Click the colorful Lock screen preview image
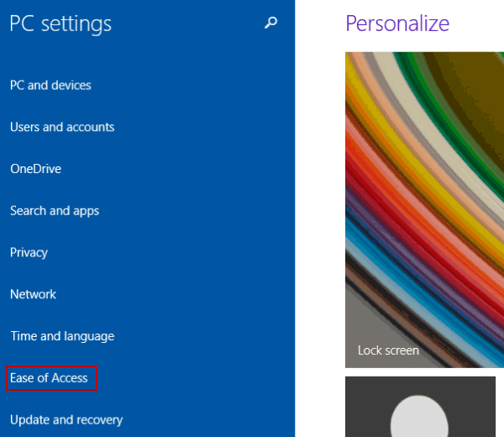 coord(424,209)
